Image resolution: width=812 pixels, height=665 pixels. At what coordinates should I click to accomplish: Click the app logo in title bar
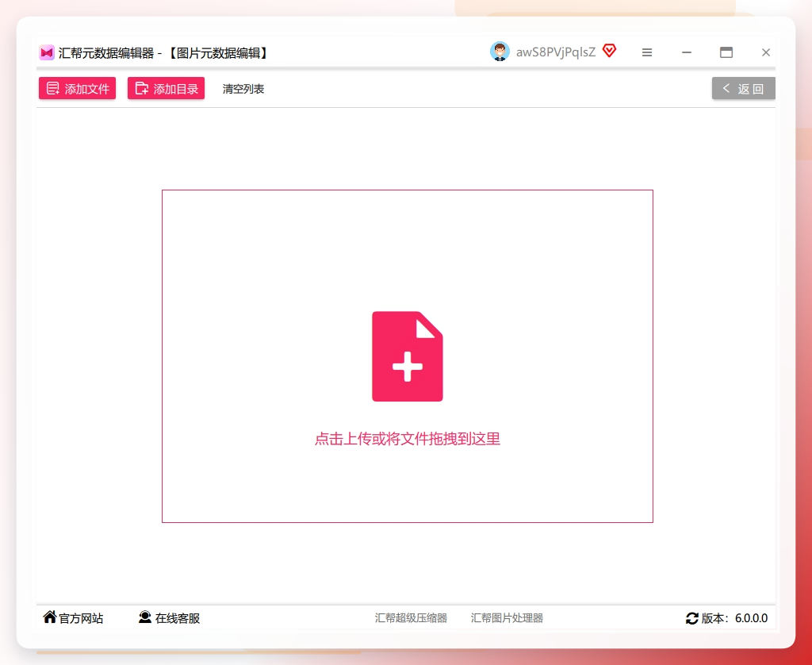47,52
